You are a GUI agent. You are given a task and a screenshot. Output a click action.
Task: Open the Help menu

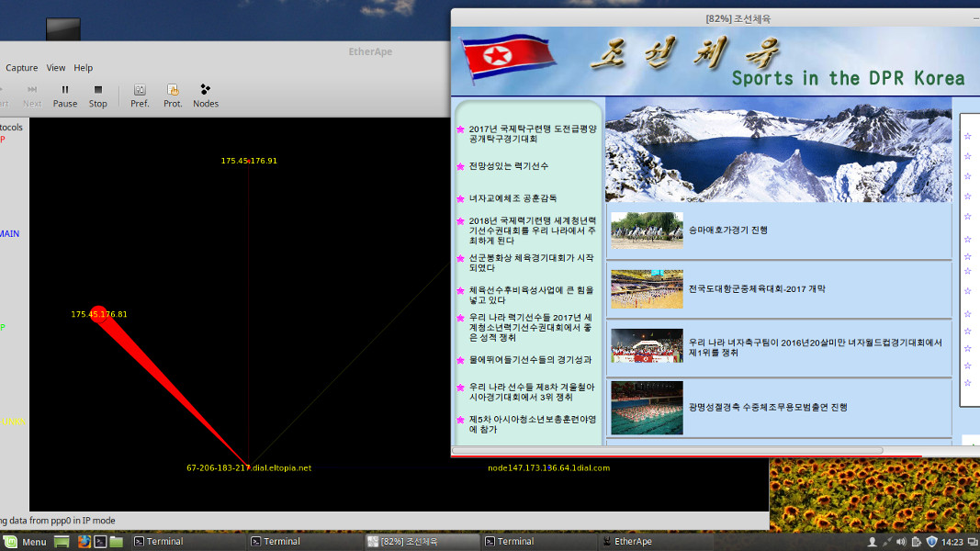click(x=84, y=68)
